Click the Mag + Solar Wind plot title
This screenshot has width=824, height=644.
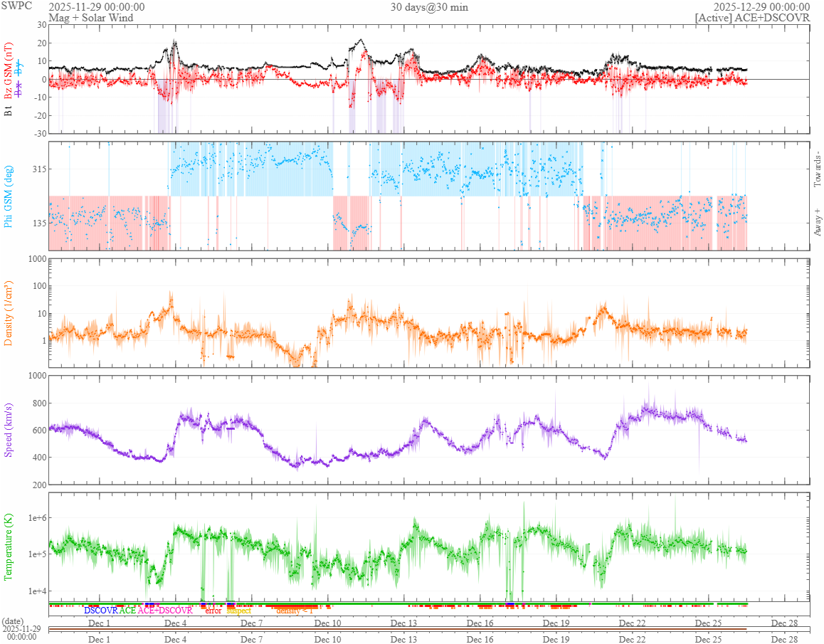pyautogui.click(x=91, y=17)
